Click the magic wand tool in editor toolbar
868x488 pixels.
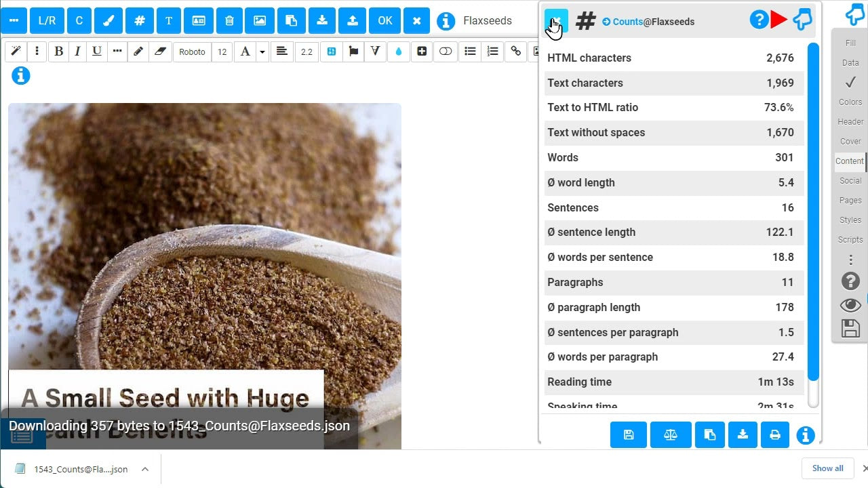16,52
